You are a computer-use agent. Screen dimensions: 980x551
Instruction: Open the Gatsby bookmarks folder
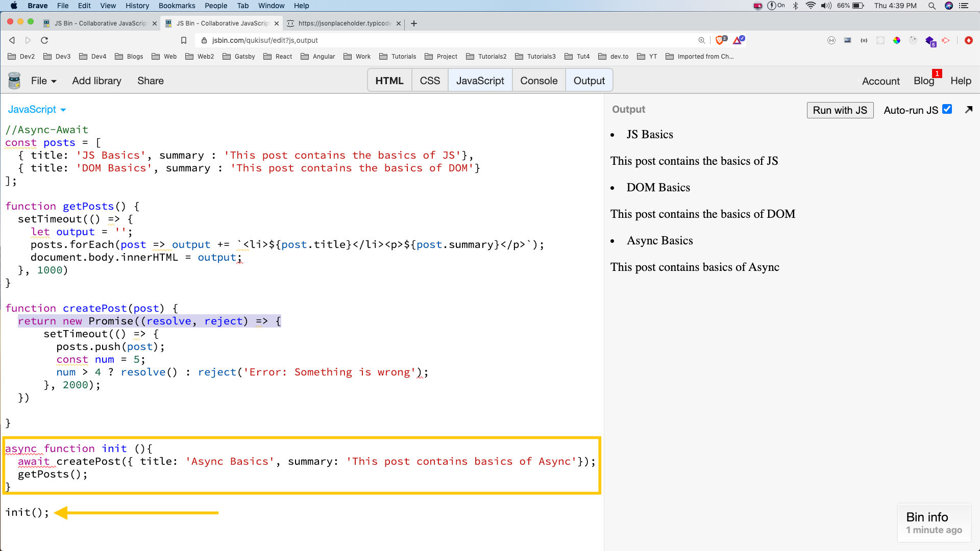pyautogui.click(x=239, y=57)
